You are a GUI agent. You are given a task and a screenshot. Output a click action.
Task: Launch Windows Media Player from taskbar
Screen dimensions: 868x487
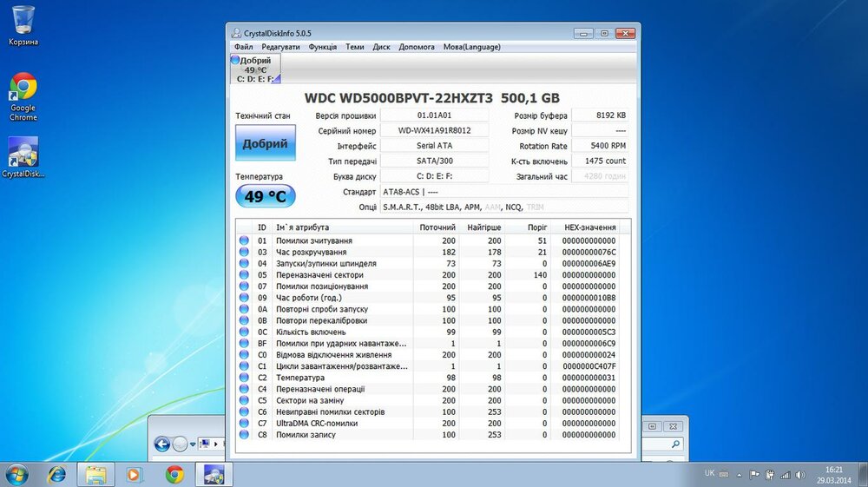click(135, 474)
